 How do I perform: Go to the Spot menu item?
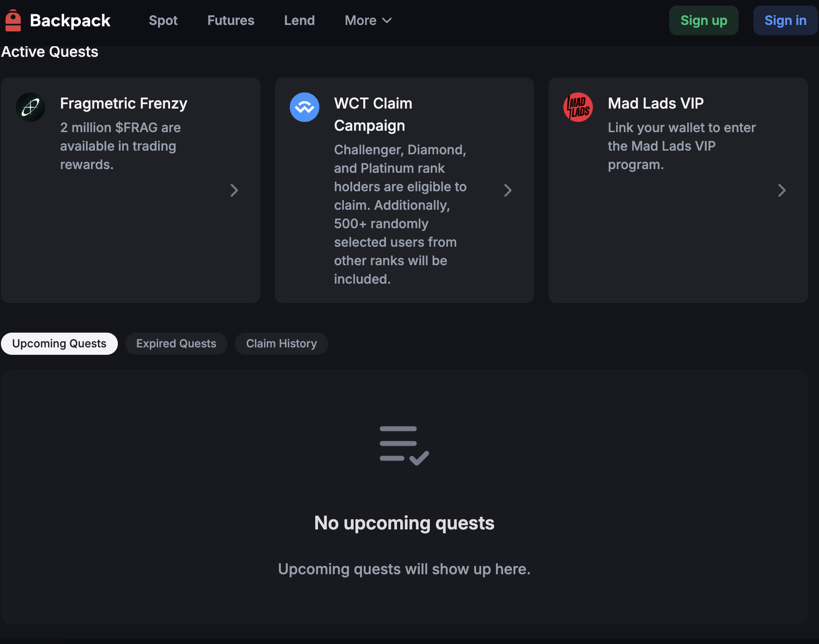163,20
